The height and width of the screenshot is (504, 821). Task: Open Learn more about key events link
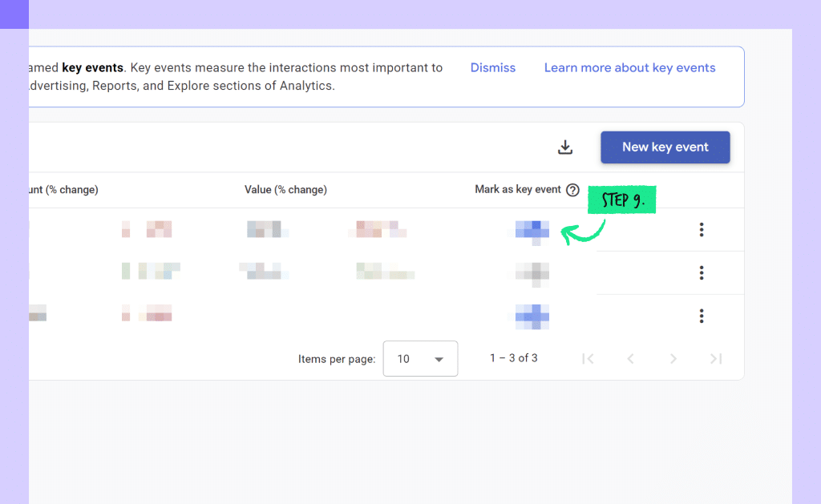coord(629,67)
